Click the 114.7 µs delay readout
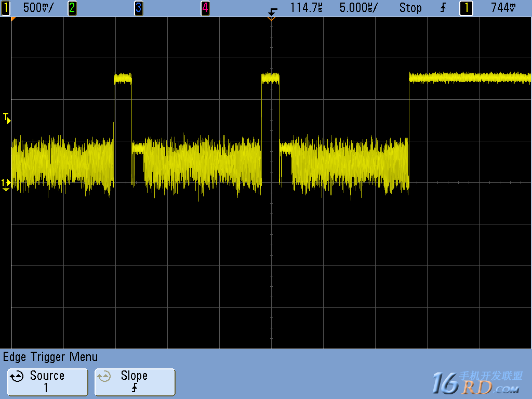Viewport: 532px width, 399px height. click(x=306, y=8)
